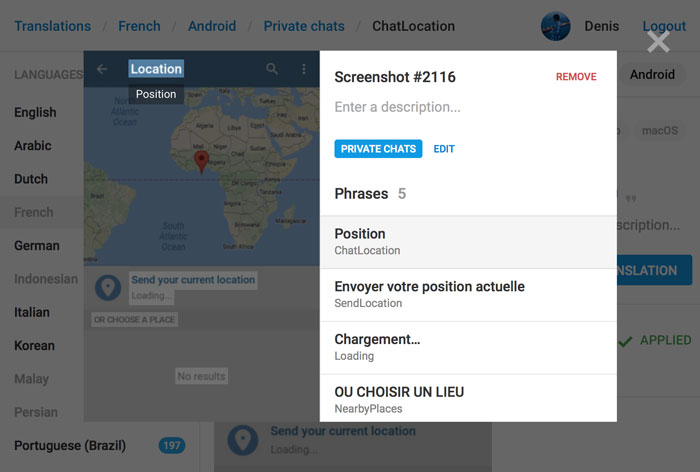
Task: Select the highlighted Location title on screenshot
Action: (156, 69)
